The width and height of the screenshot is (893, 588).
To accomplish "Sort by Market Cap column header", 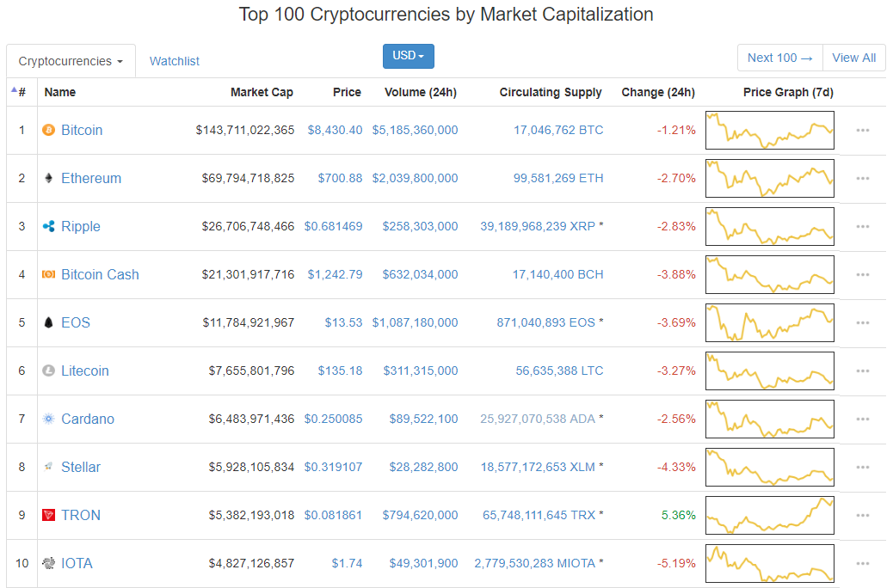I will pyautogui.click(x=262, y=92).
